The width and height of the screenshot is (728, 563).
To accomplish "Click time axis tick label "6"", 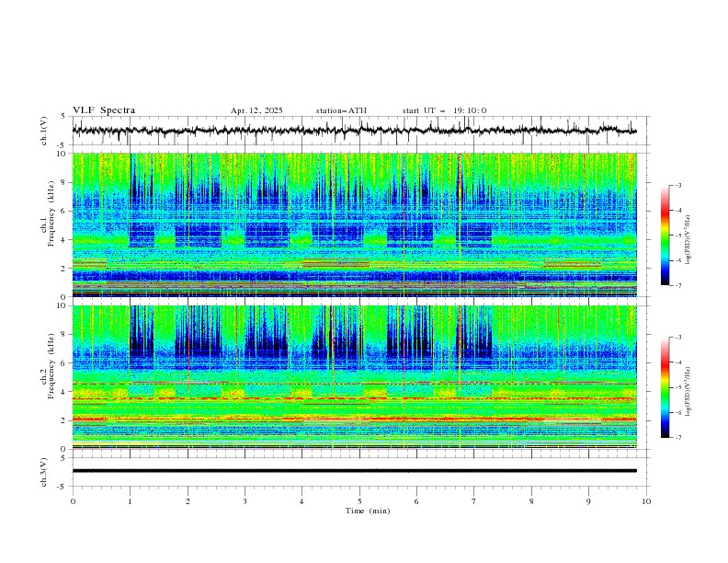I will tap(416, 501).
